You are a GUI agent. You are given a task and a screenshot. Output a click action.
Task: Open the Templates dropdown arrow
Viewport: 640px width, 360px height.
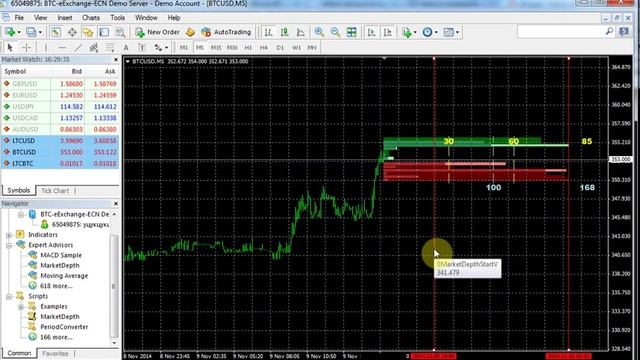(458, 32)
